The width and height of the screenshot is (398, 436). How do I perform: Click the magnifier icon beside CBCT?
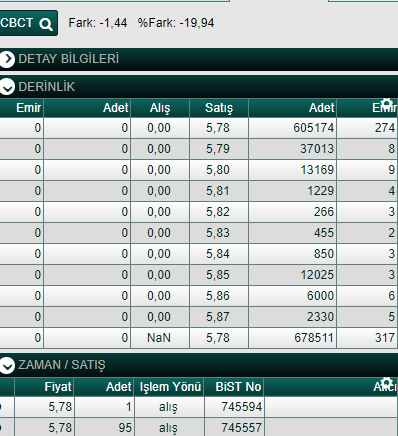[x=46, y=24]
